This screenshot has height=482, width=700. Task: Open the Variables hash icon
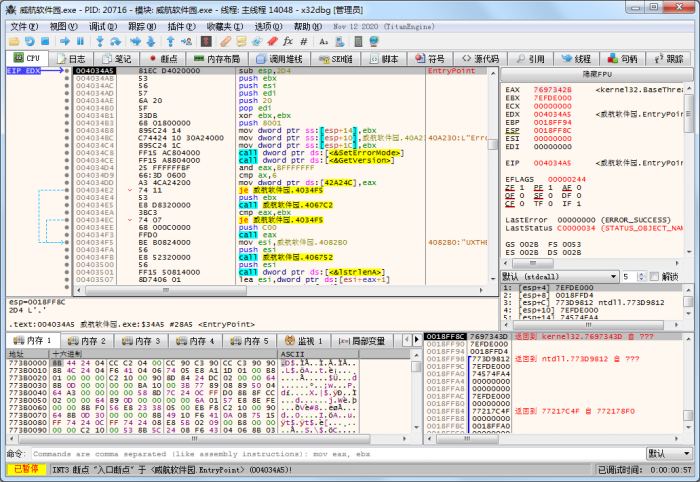(x=304, y=42)
